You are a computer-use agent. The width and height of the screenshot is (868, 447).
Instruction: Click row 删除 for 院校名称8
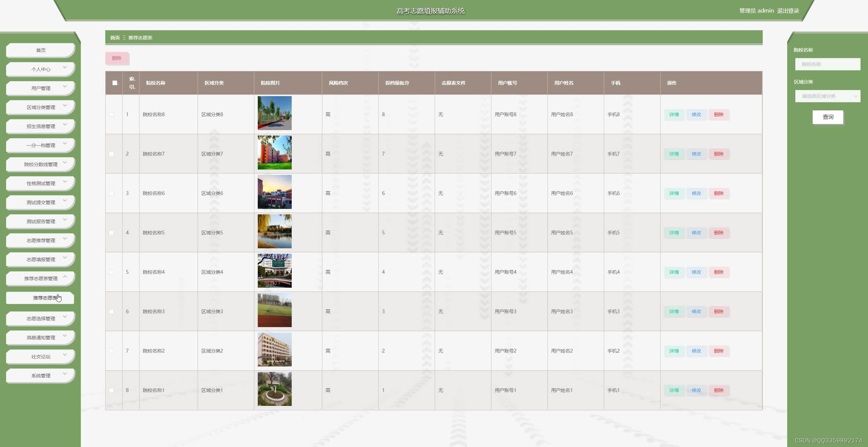coord(719,114)
